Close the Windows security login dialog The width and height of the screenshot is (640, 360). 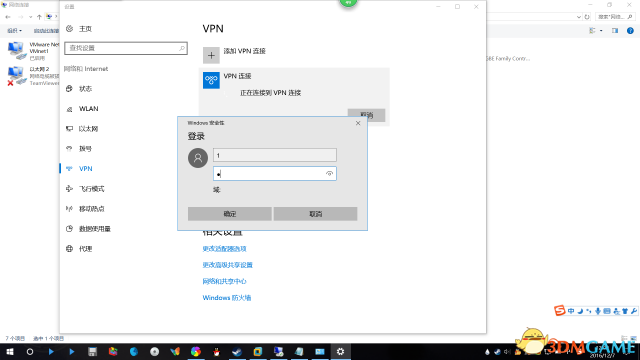(358, 123)
